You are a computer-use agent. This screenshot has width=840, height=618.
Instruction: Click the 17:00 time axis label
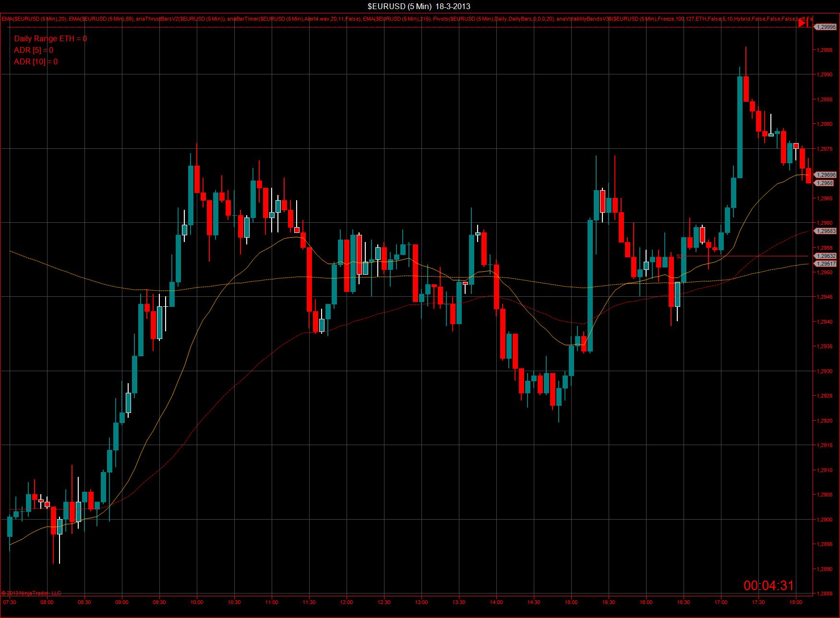721,602
